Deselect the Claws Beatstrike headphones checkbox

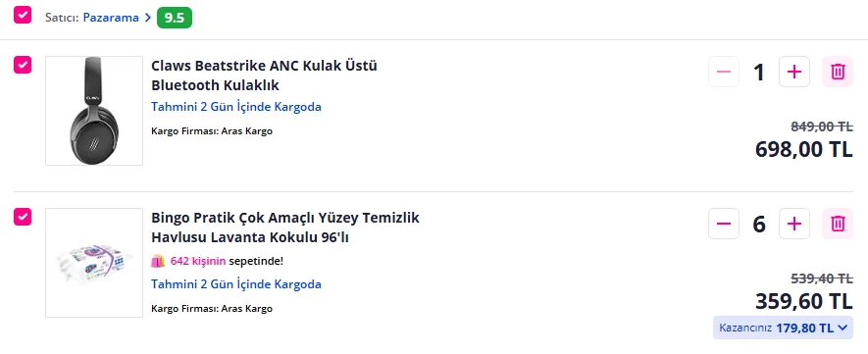(23, 65)
